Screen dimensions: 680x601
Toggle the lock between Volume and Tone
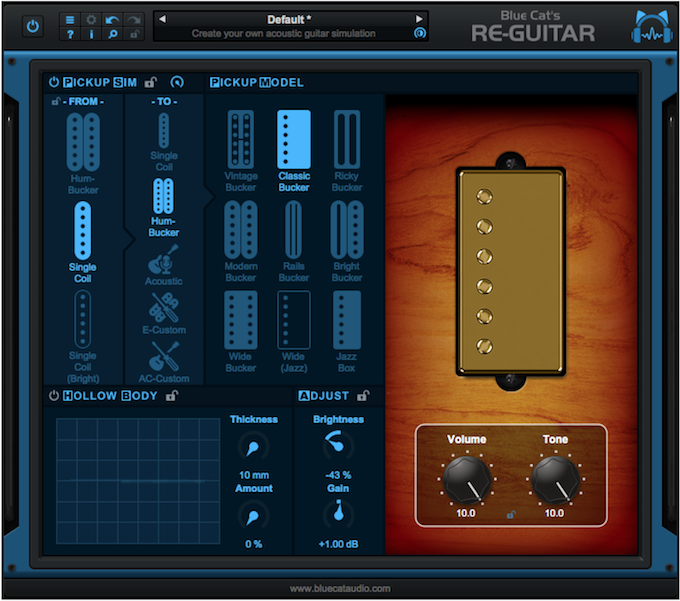tap(511, 515)
